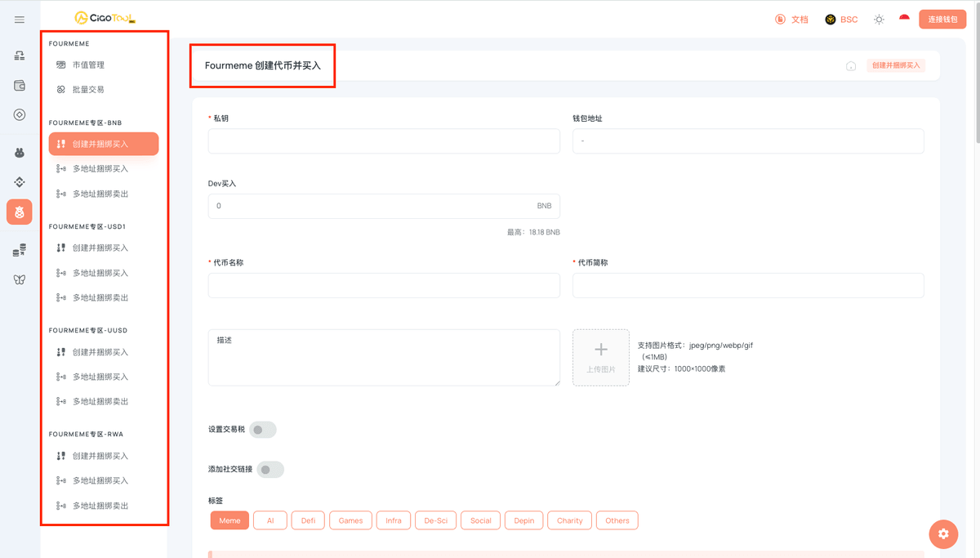Click the plus icon to upload image
980x558 pixels.
[601, 350]
